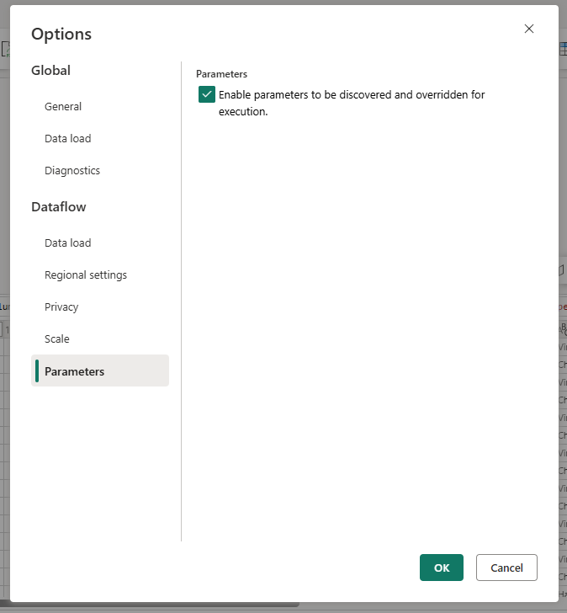Dismiss the dialog with the Cancel button
567x613 pixels.
point(506,567)
